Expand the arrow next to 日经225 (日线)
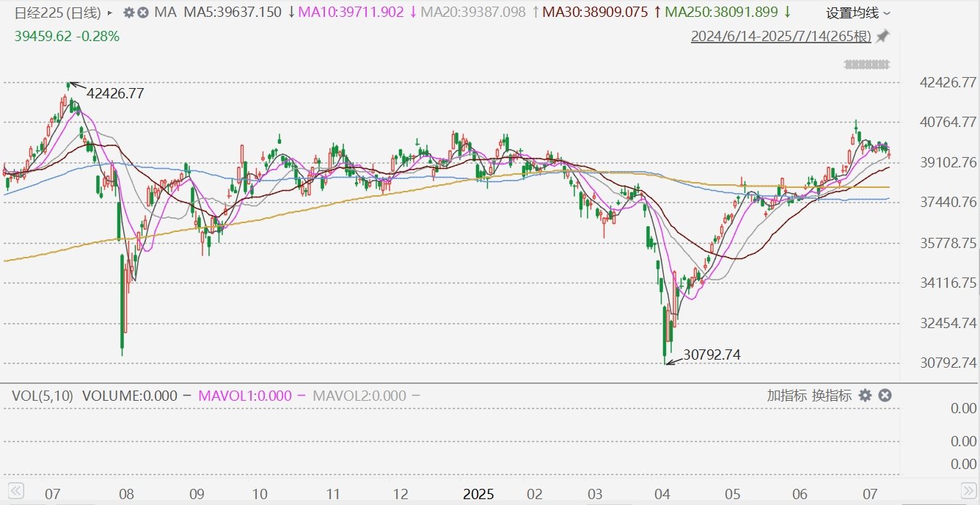 point(110,12)
